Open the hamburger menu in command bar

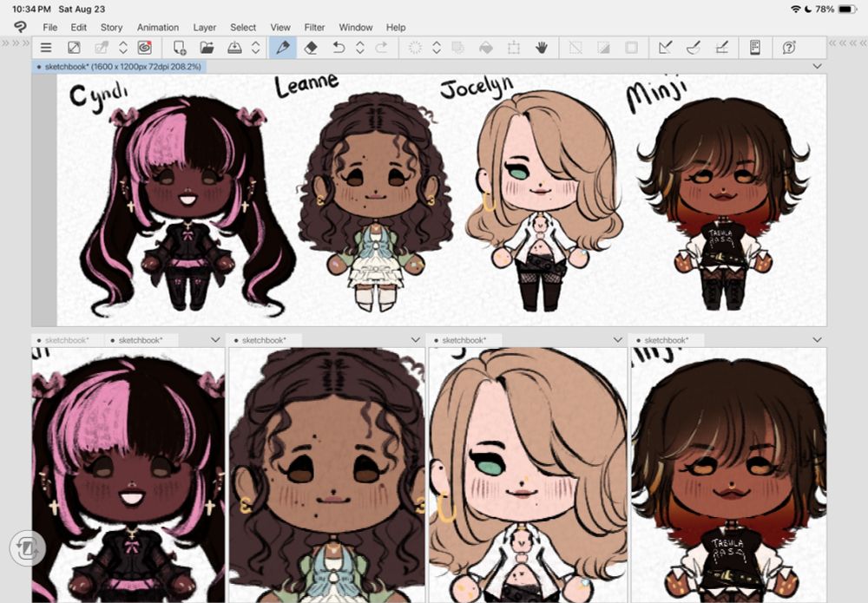46,48
